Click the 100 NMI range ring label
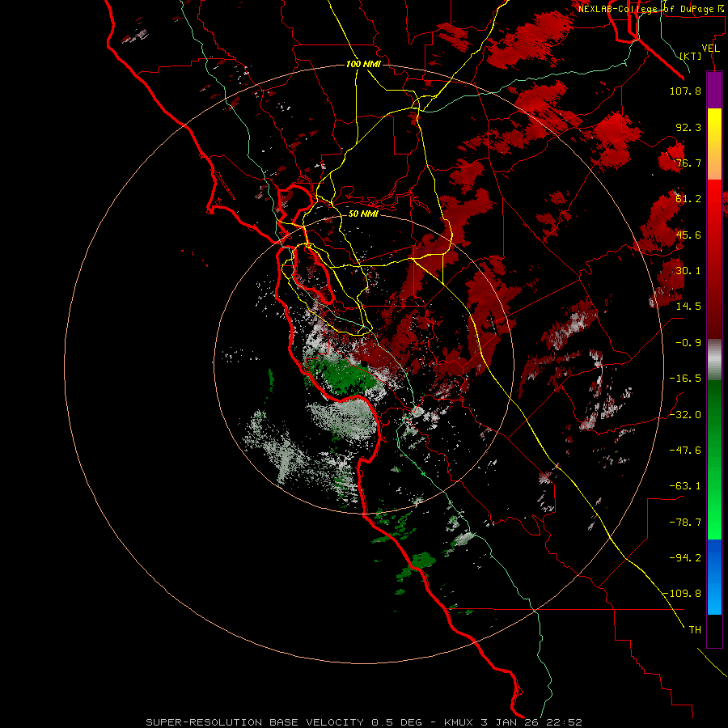The image size is (728, 728). (363, 64)
